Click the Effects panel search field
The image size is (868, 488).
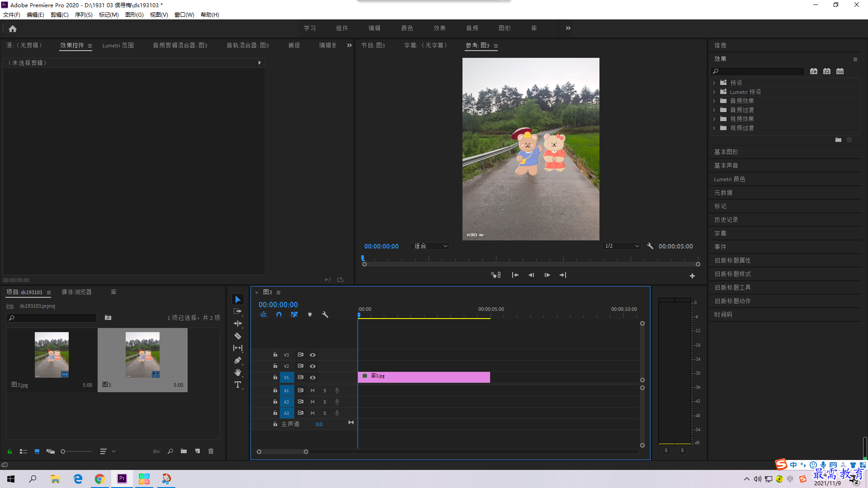tap(758, 71)
